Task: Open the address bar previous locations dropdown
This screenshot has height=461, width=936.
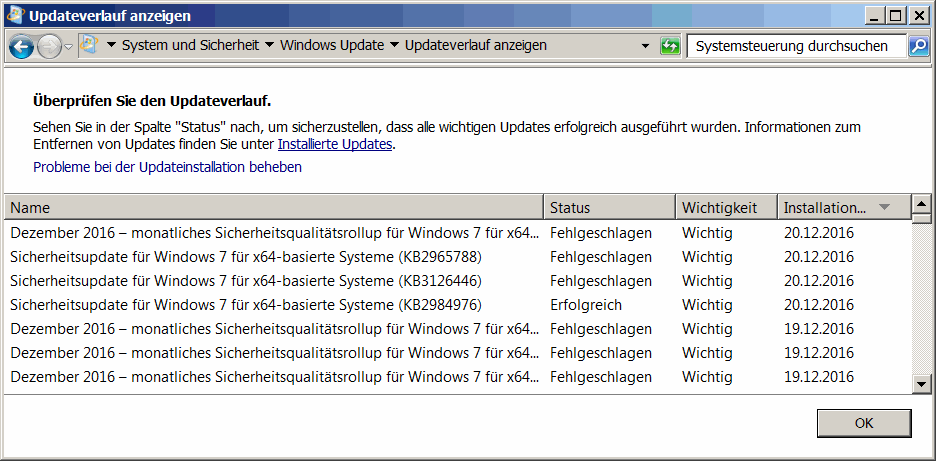Action: coord(645,46)
